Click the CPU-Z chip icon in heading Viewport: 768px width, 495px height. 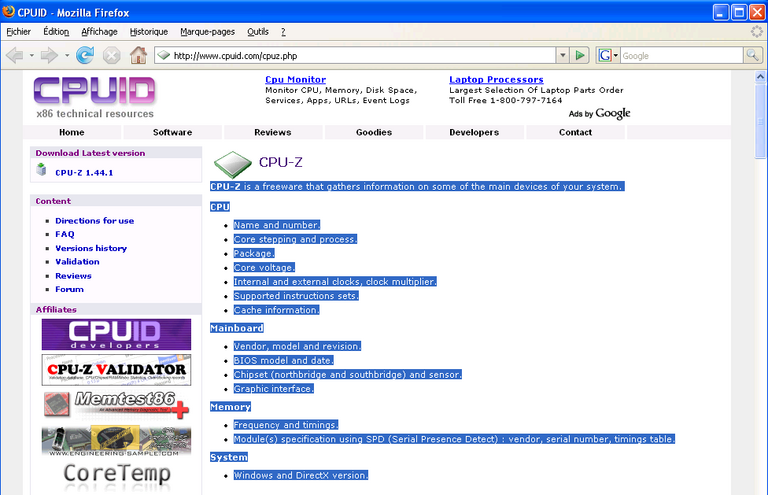tap(233, 164)
